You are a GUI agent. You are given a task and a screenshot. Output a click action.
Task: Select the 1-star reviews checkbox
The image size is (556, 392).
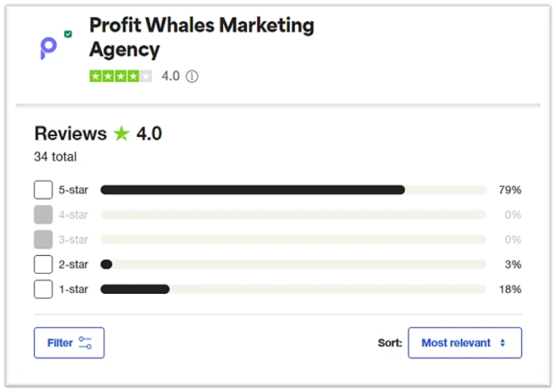43,289
